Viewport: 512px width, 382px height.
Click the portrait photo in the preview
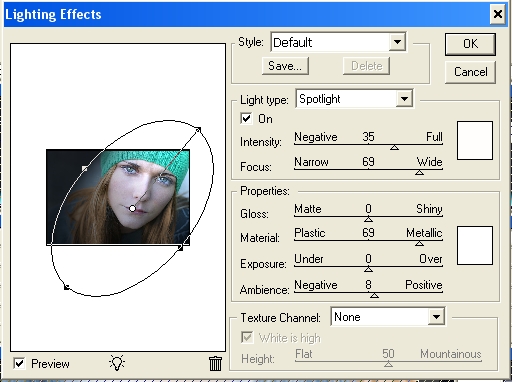pos(118,197)
